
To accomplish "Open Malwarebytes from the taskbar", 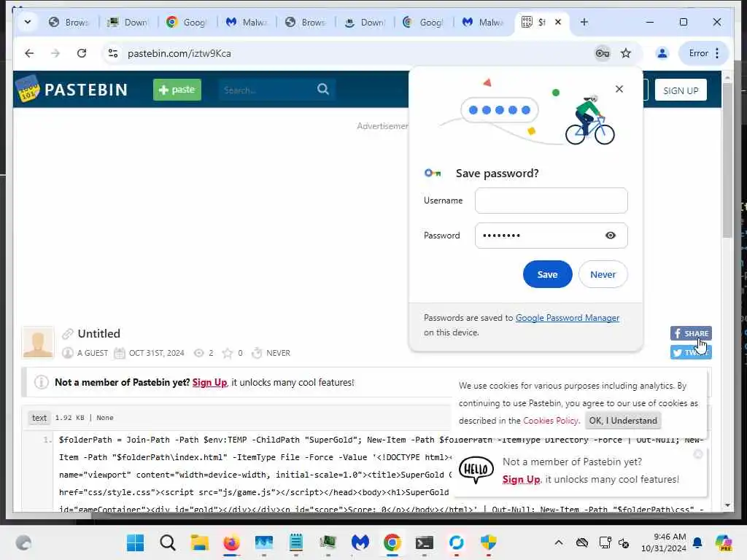I will (x=360, y=542).
